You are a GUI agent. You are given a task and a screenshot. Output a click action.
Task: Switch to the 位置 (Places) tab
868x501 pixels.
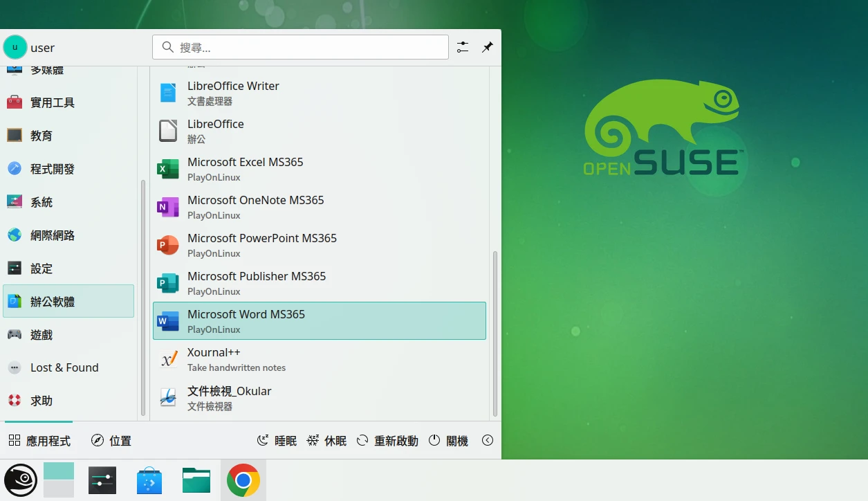(111, 441)
